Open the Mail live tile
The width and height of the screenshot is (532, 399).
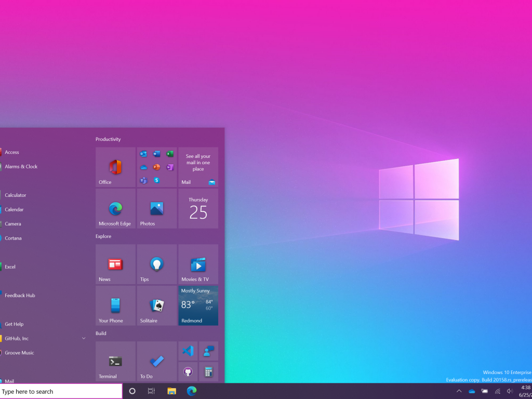coord(198,167)
